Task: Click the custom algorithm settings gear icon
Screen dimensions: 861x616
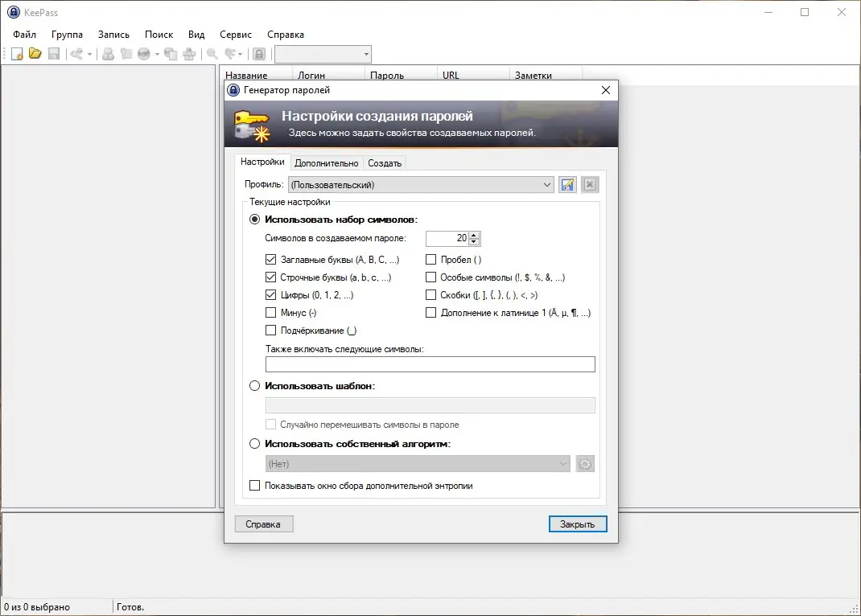Action: point(585,464)
